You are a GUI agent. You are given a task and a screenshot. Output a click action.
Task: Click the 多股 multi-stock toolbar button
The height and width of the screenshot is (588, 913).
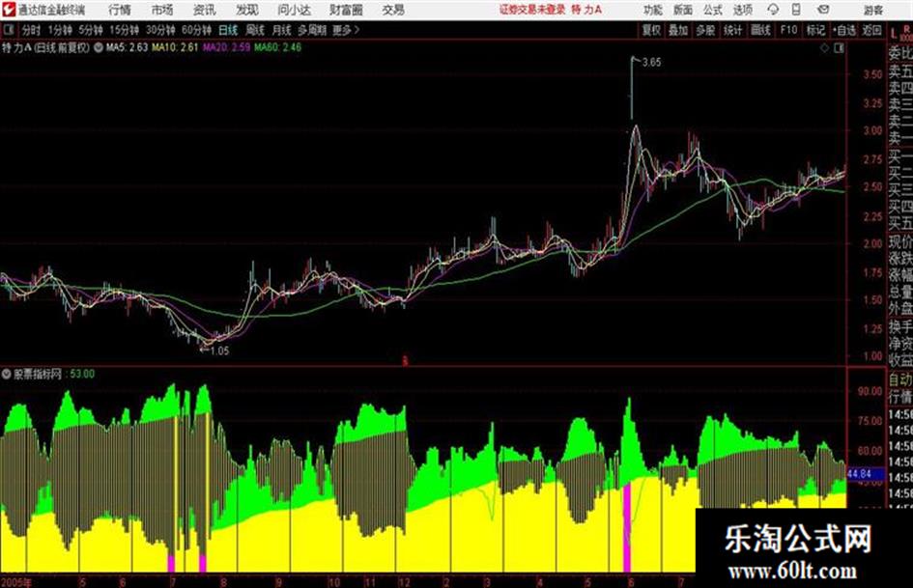(x=705, y=30)
